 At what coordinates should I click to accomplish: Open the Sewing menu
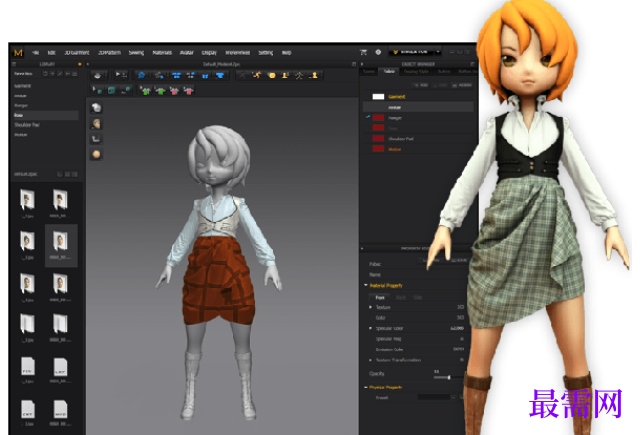pyautogui.click(x=136, y=53)
